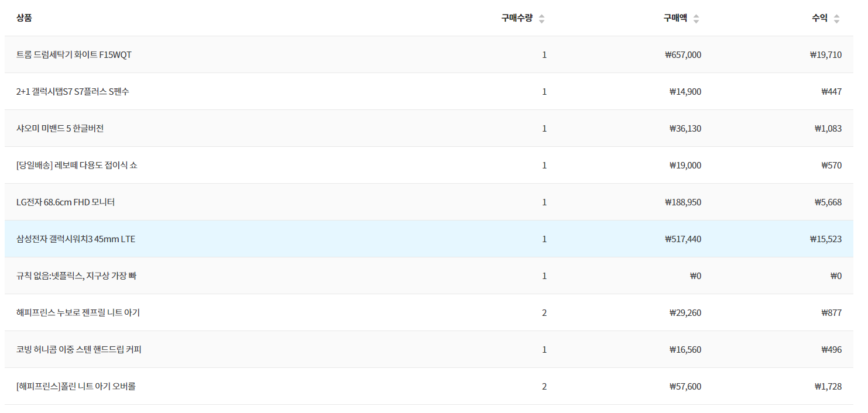Click revenue value ₩496

[x=832, y=350]
